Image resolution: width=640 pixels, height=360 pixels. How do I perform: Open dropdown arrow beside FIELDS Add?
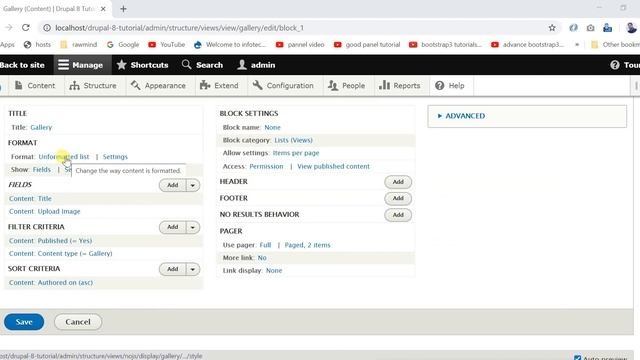point(193,185)
